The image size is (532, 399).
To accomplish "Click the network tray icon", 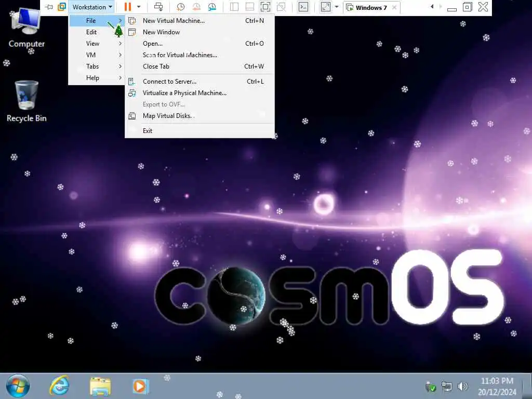I will coord(446,387).
